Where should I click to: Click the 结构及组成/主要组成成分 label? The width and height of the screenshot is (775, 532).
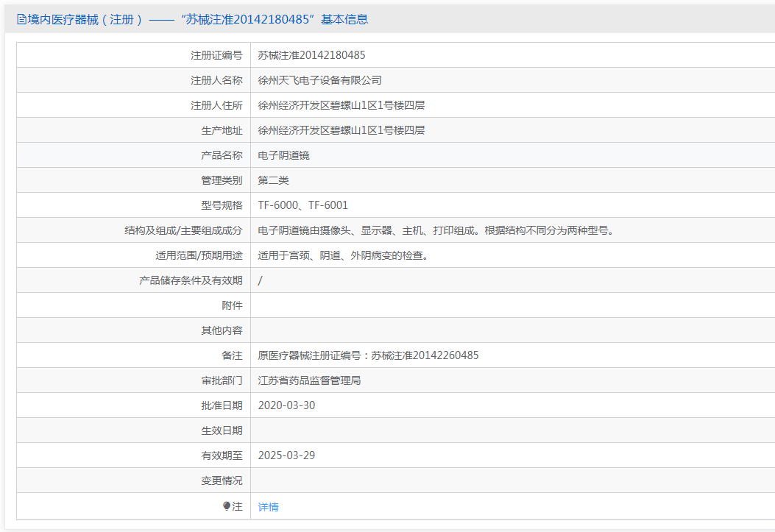pyautogui.click(x=183, y=230)
